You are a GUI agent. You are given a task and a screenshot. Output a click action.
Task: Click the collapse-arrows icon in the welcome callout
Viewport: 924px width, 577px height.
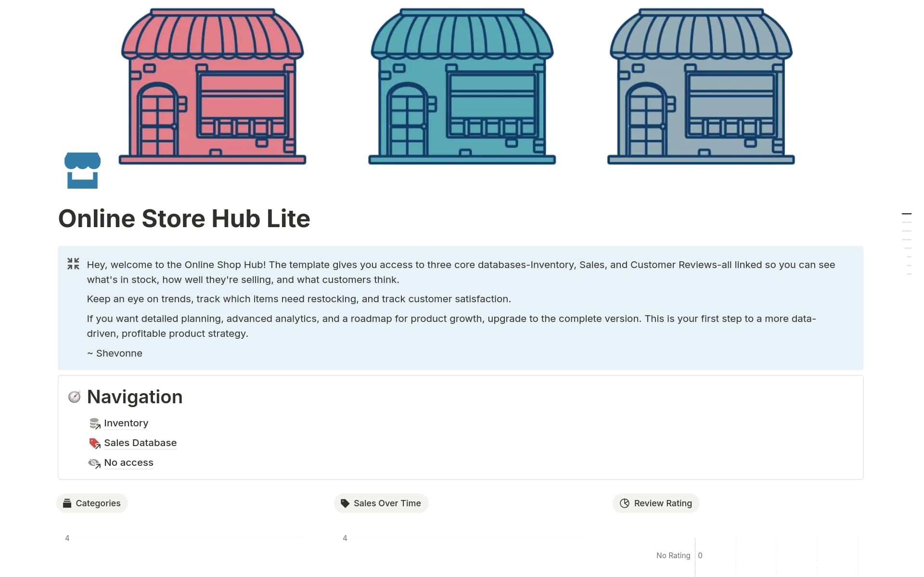pos(73,264)
